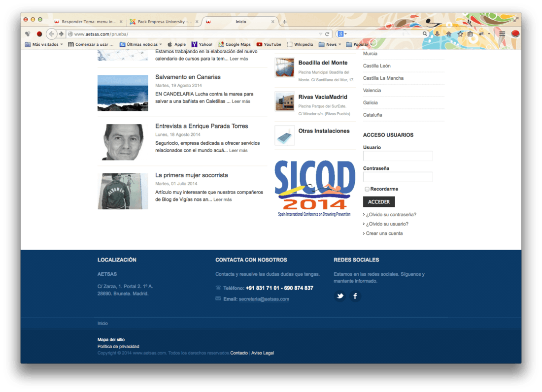Image resolution: width=542 pixels, height=392 pixels.
Task: Click the SICOD 2014 conference banner
Action: [x=314, y=188]
